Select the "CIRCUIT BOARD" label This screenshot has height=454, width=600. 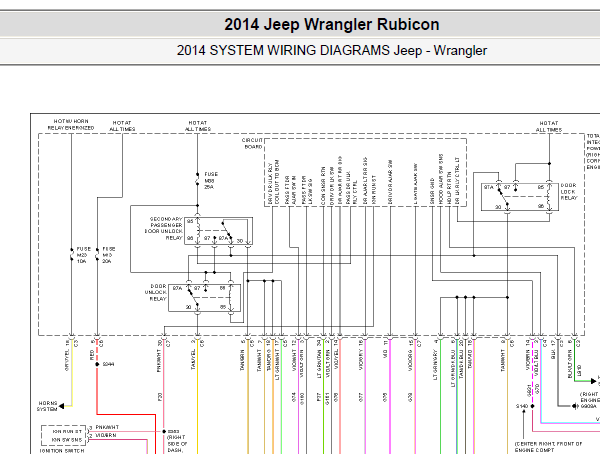point(252,143)
